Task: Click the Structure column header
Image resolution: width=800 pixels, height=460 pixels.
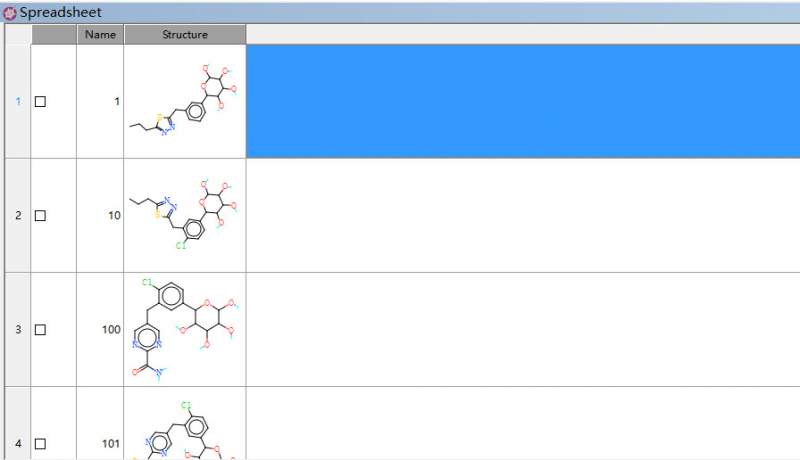Action: (185, 35)
